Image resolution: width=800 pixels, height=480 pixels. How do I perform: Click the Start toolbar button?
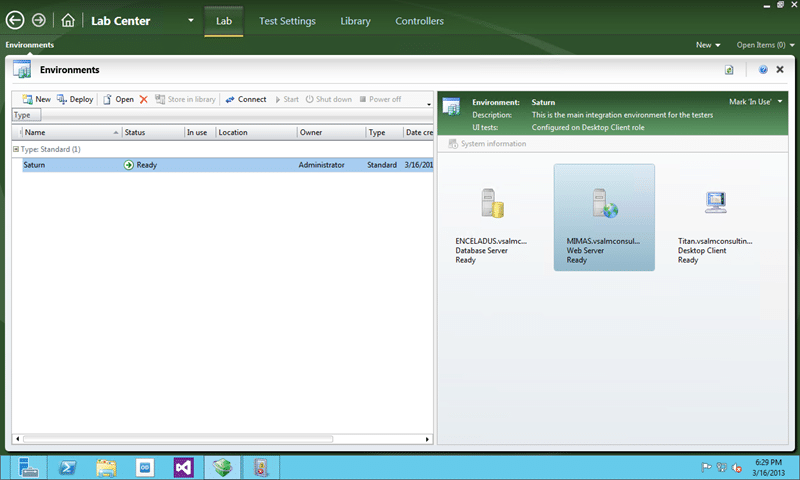pyautogui.click(x=287, y=99)
